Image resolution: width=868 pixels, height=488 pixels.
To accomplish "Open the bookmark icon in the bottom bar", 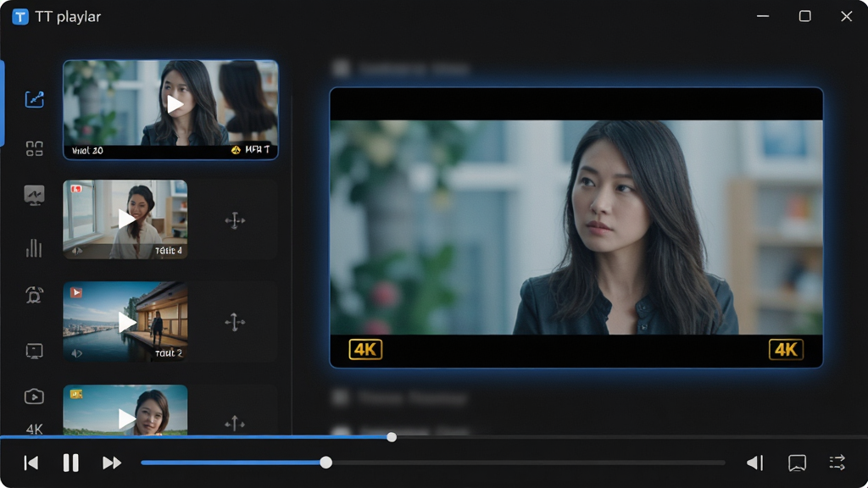I will (797, 463).
